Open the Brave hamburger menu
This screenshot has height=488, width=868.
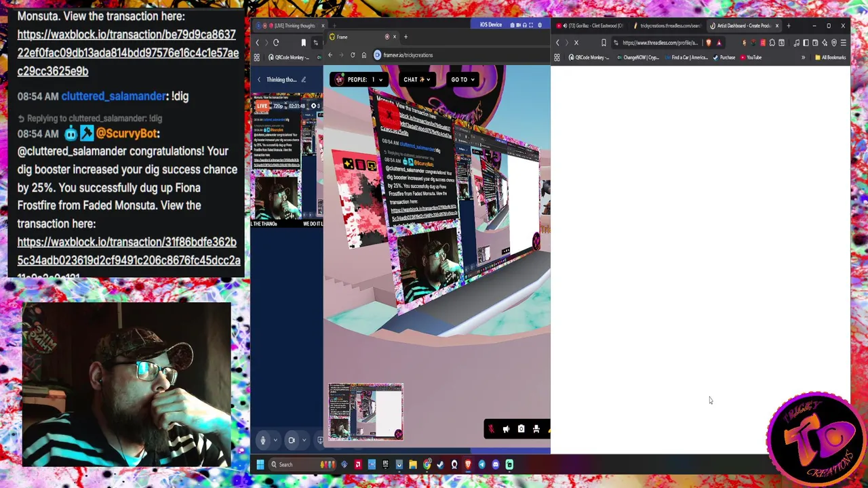point(844,42)
